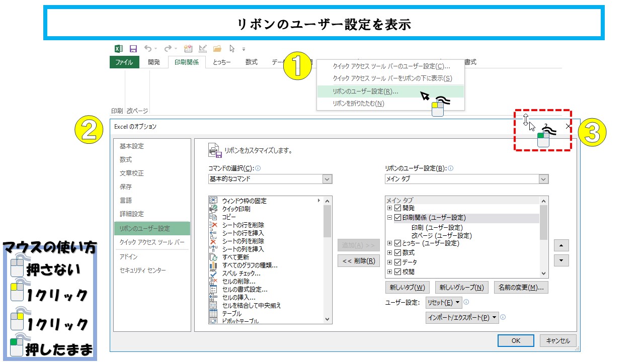The image size is (644, 362).
Task: Uncheck the 印刷関係 (ユーザー設定) checkbox
Action: [x=398, y=218]
